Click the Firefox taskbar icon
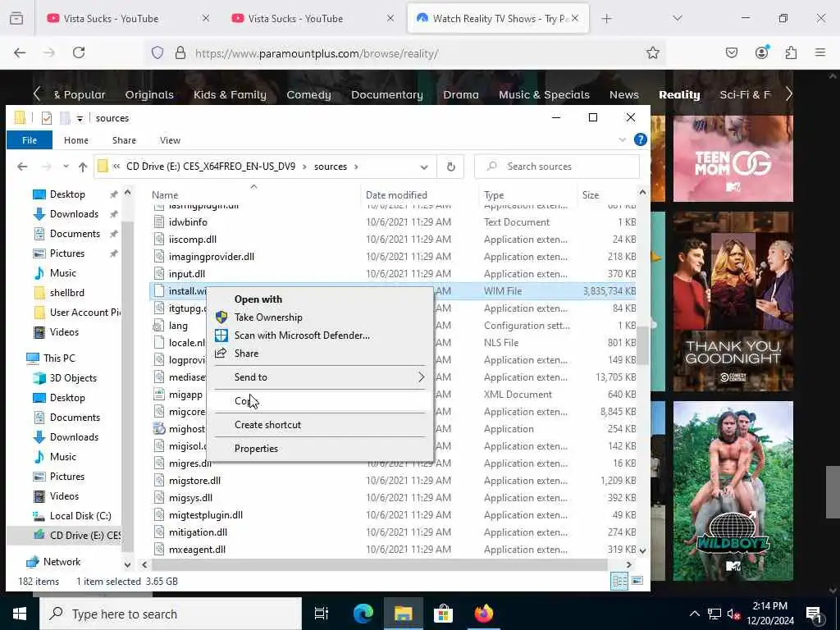The width and height of the screenshot is (840, 630). [484, 614]
